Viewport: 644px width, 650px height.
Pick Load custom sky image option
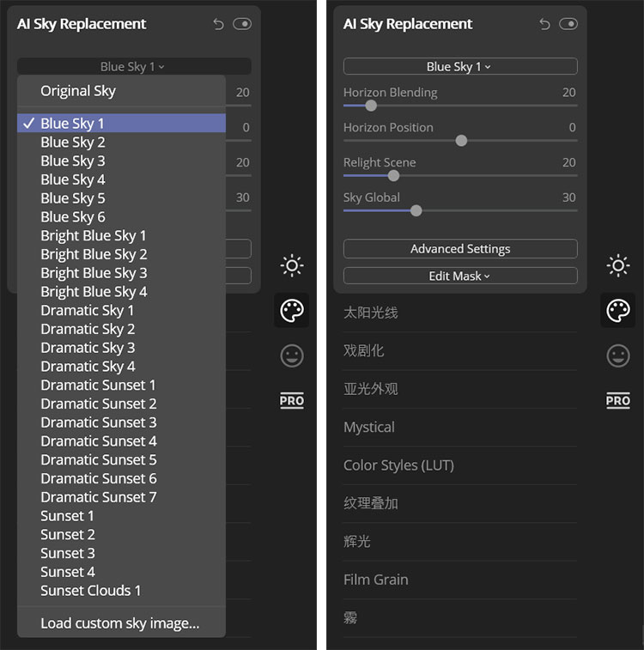pos(121,623)
